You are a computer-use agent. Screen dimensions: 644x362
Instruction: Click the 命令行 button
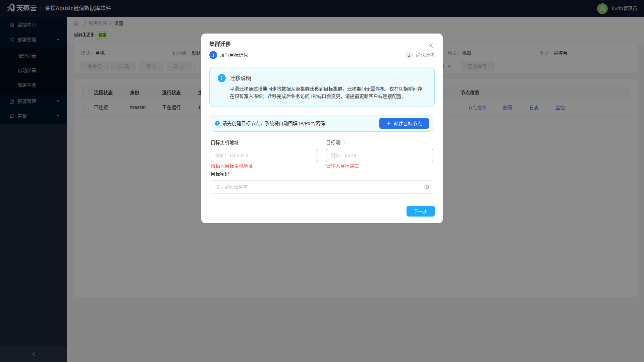95,66
